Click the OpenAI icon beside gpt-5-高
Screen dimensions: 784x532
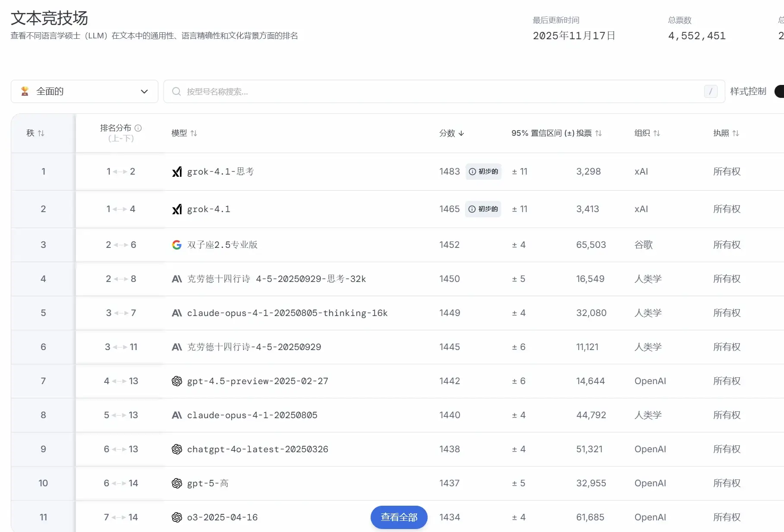[x=176, y=483]
